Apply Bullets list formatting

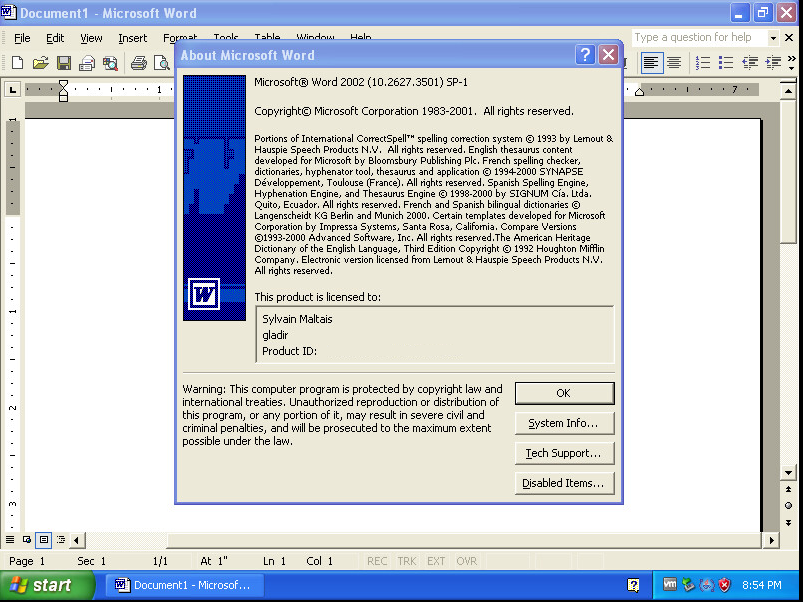pyautogui.click(x=726, y=63)
